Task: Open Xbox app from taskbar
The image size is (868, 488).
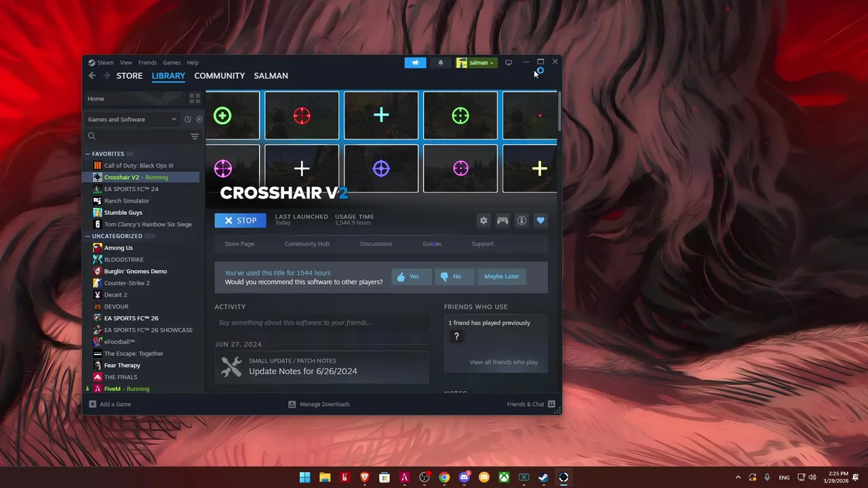Action: click(504, 477)
